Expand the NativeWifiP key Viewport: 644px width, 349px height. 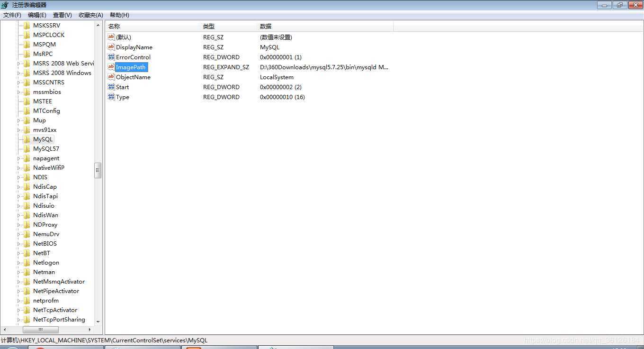[x=19, y=168]
